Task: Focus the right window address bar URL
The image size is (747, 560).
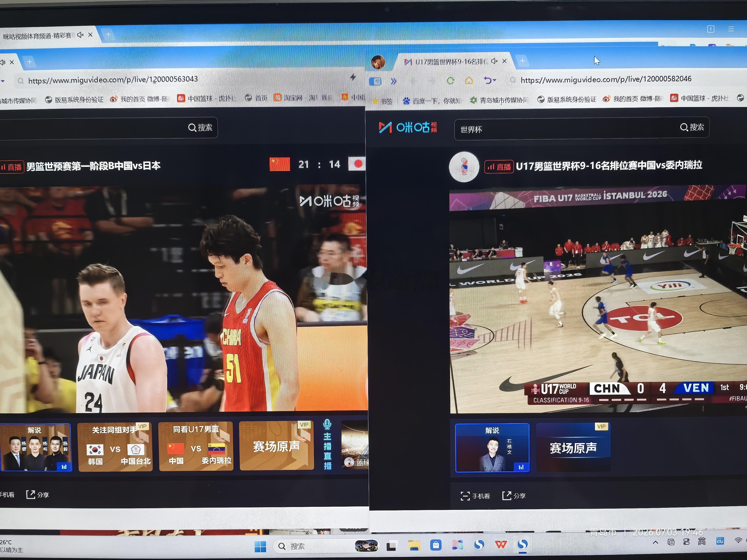Action: (x=606, y=79)
